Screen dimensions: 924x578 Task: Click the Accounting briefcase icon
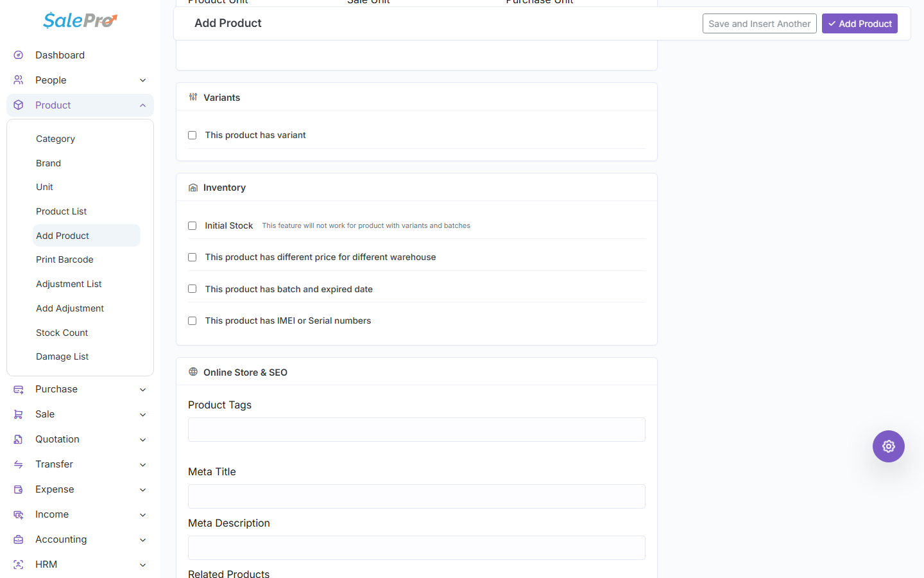pos(19,540)
